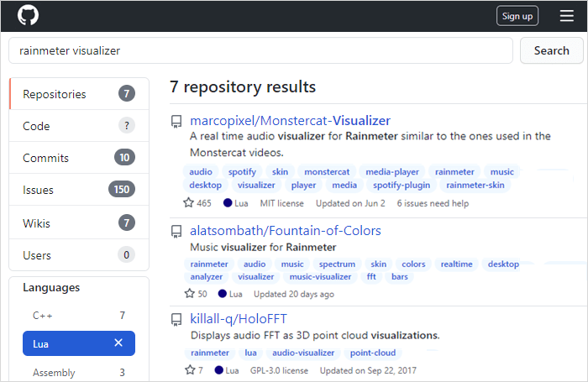Open the hamburger navigation menu
The image size is (588, 382).
click(x=567, y=16)
